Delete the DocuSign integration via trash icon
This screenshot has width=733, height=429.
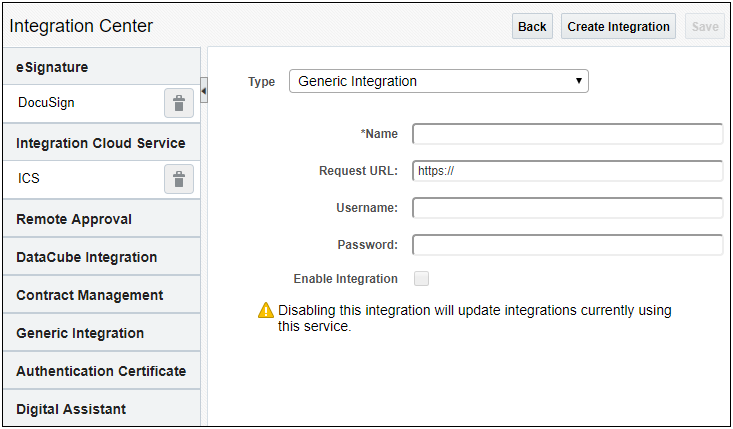[x=179, y=103]
